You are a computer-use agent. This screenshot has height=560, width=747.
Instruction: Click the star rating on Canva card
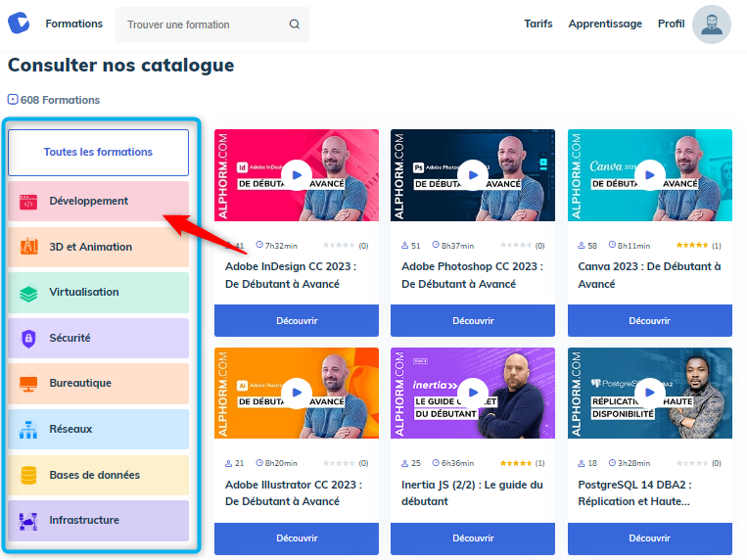tap(692, 245)
